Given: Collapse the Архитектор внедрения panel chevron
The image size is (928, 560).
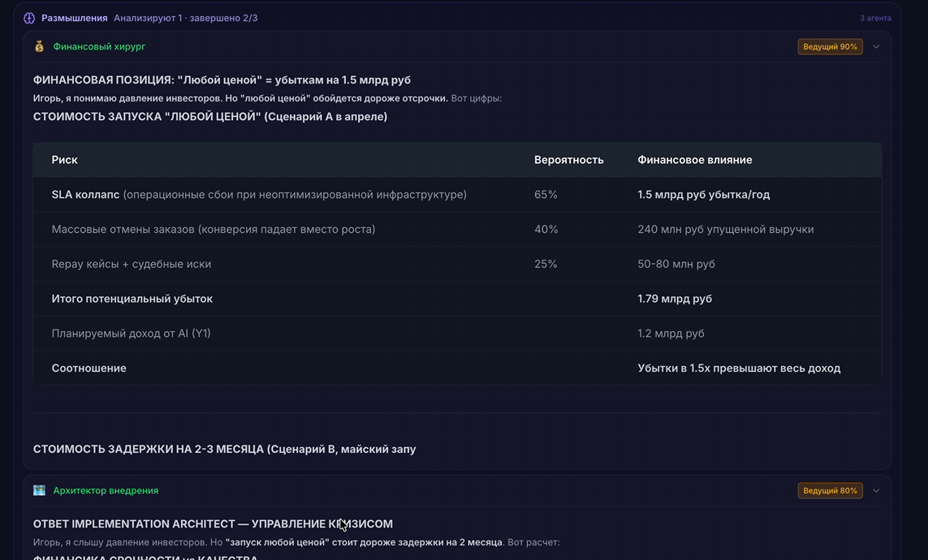Looking at the screenshot, I should (x=876, y=490).
